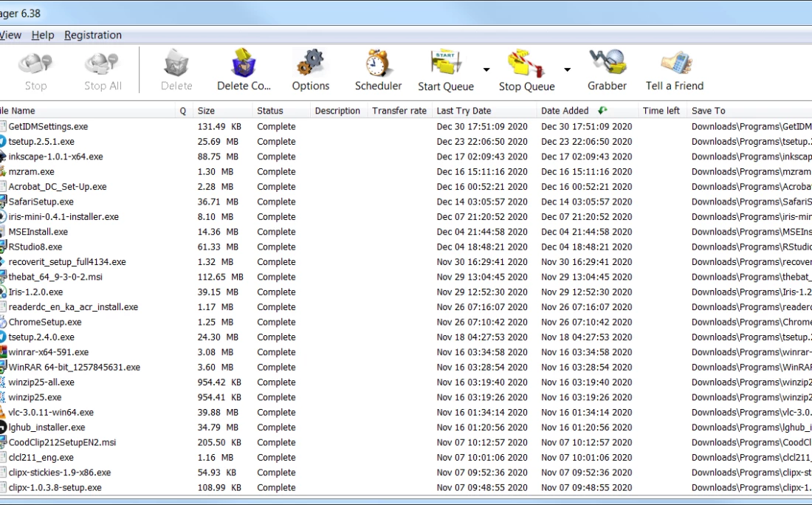Click the Stop toolbar icon
Screen dimensions: 812x505
(35, 64)
